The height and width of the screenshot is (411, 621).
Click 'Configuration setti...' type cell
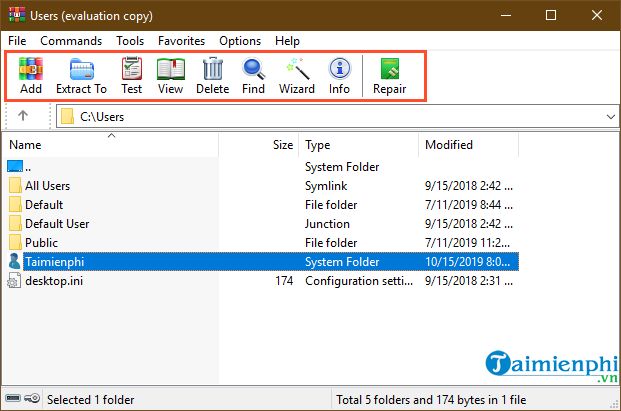tap(359, 280)
